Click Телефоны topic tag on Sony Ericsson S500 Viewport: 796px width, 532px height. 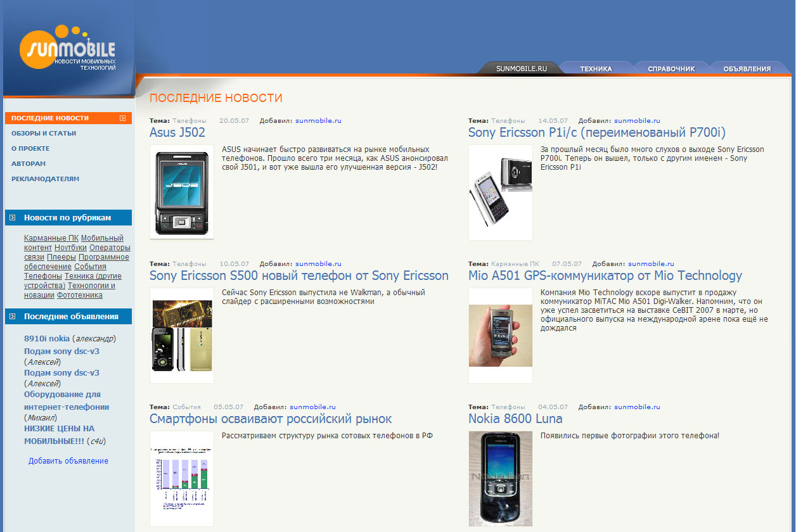coord(189,263)
